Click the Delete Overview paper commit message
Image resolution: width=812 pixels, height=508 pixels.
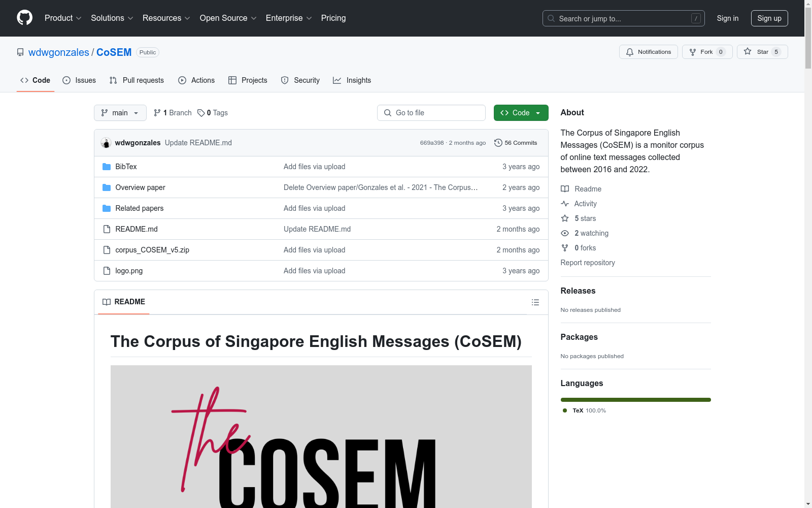(x=381, y=187)
